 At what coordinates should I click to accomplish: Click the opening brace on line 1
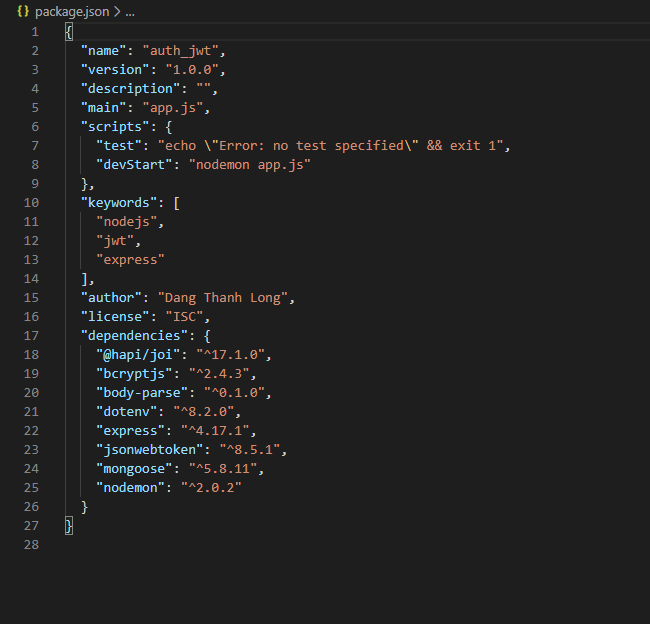(x=69, y=32)
